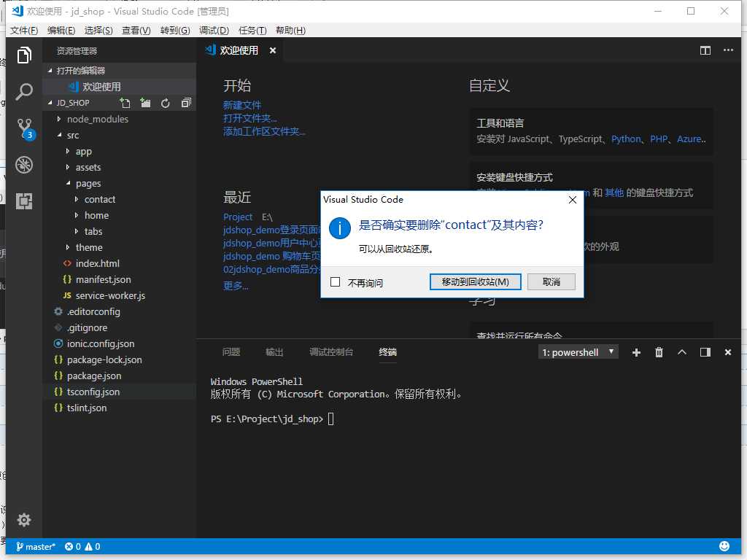Open the Explorer view in activity bar
The width and height of the screenshot is (747, 560).
pos(24,55)
